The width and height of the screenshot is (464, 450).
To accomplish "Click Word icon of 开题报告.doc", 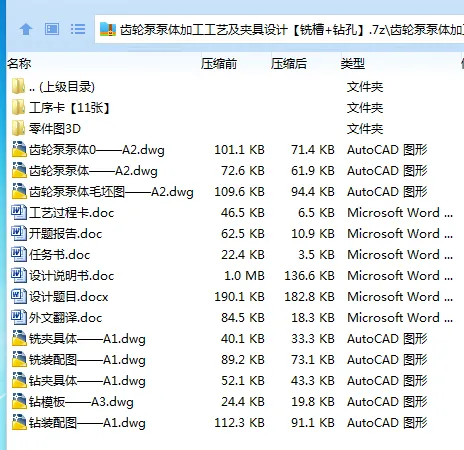I will click(19, 233).
